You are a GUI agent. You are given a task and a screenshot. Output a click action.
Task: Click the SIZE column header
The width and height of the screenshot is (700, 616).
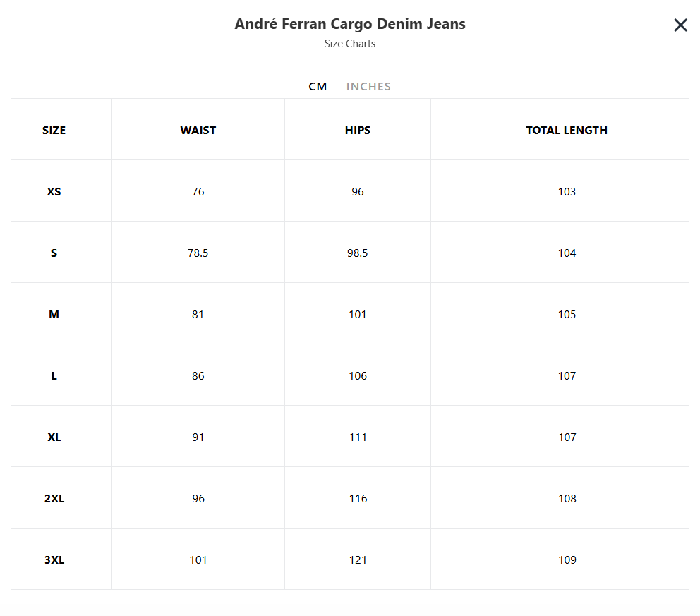point(54,131)
